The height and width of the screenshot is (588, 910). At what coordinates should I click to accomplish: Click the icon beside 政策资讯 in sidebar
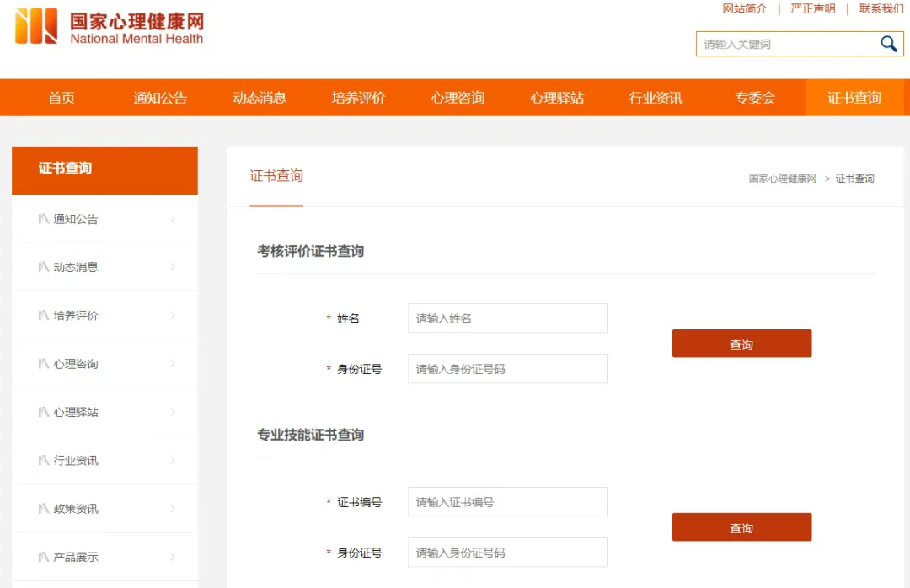click(x=44, y=509)
